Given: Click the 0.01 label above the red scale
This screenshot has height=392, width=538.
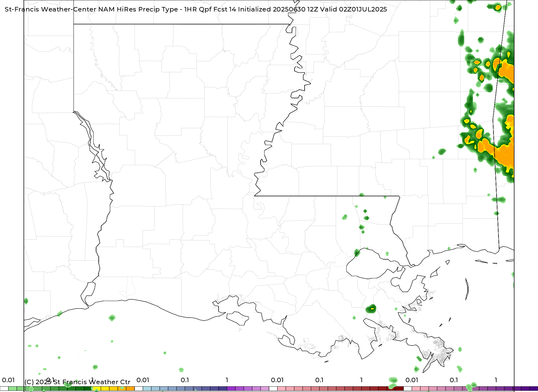Looking at the screenshot, I should coord(277,380).
